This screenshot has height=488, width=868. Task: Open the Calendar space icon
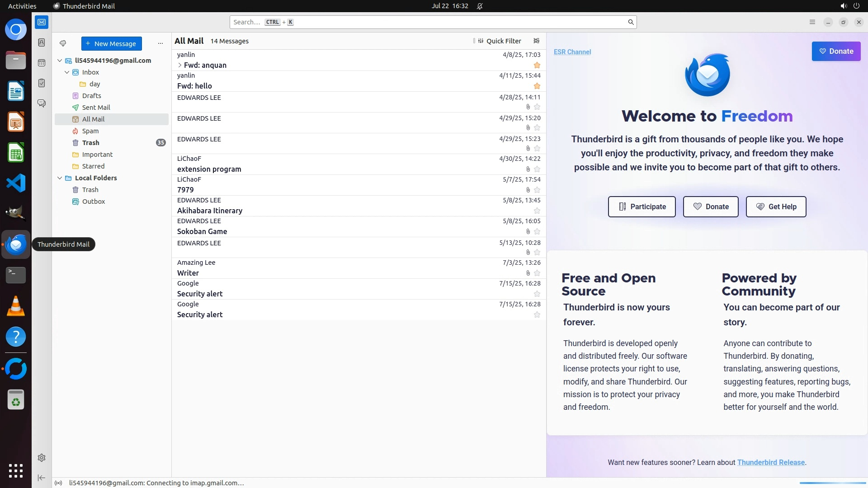[42, 63]
